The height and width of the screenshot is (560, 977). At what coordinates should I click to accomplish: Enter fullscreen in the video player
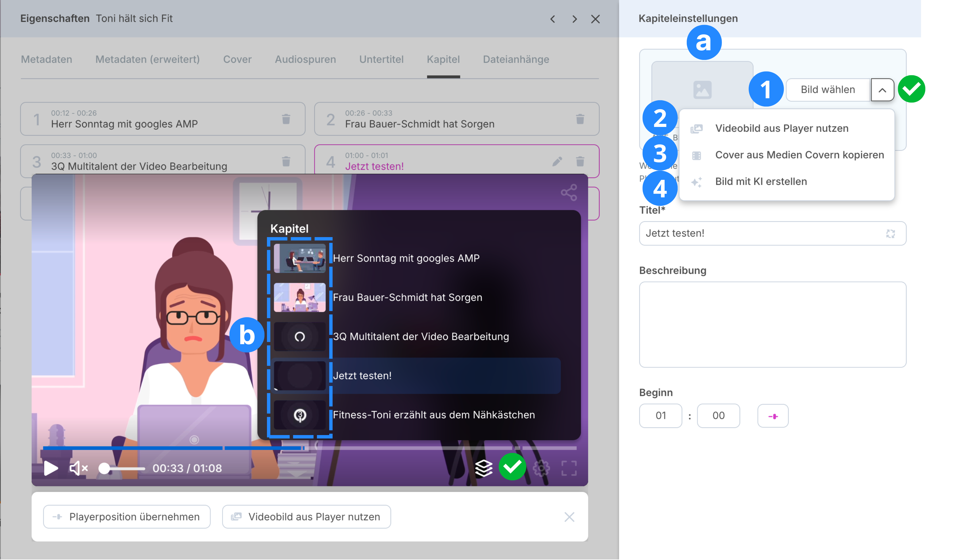pyautogui.click(x=569, y=468)
